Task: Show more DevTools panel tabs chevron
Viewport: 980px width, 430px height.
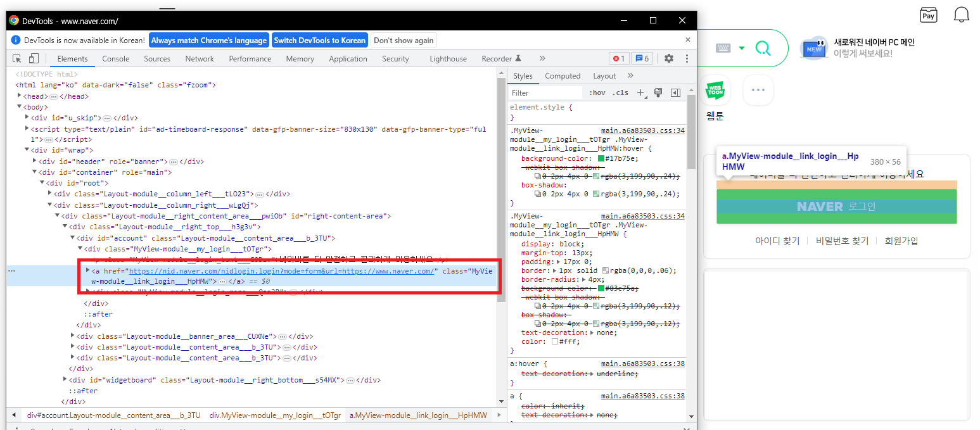Action: click(x=542, y=58)
